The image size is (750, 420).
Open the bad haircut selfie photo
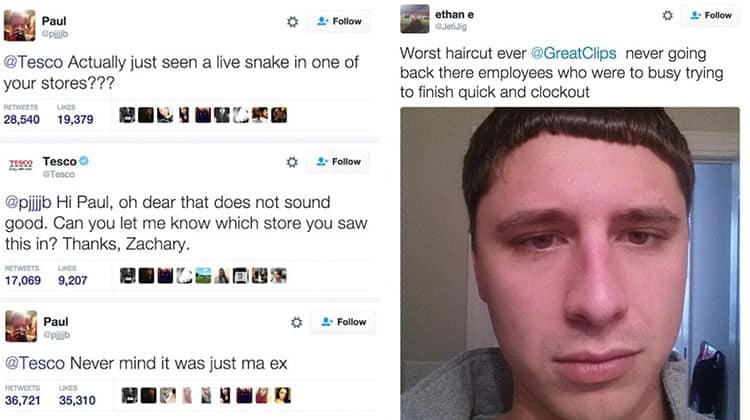(x=570, y=264)
